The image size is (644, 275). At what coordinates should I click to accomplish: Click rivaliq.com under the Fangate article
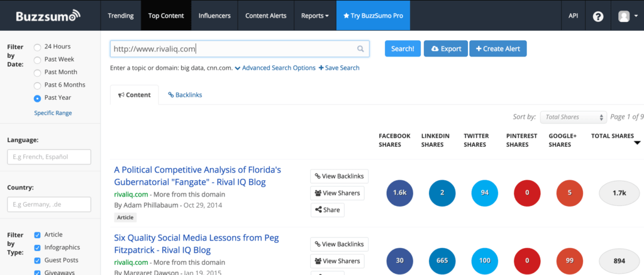pos(131,194)
